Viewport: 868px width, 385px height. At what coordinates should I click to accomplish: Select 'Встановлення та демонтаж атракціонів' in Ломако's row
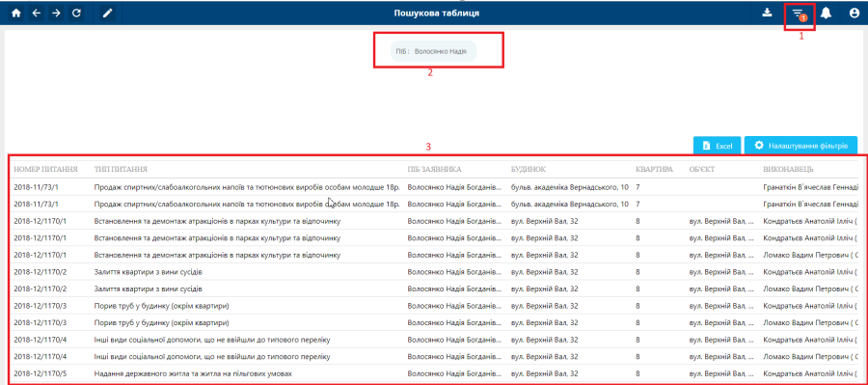(217, 255)
